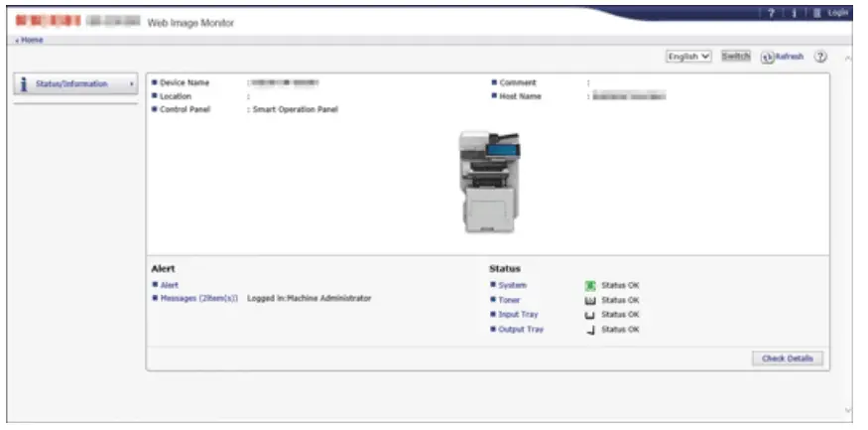
Task: Click the round help icon beside Refresh
Action: pos(820,57)
